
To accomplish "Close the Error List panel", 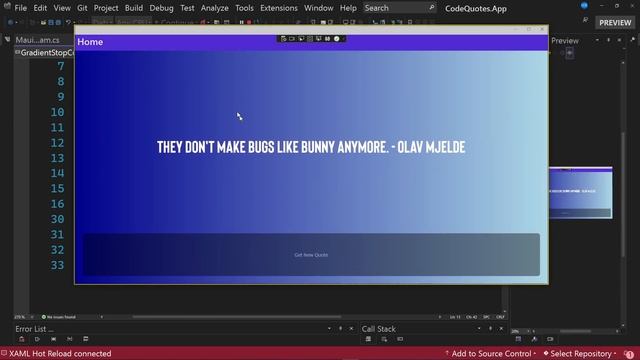I will click(351, 329).
